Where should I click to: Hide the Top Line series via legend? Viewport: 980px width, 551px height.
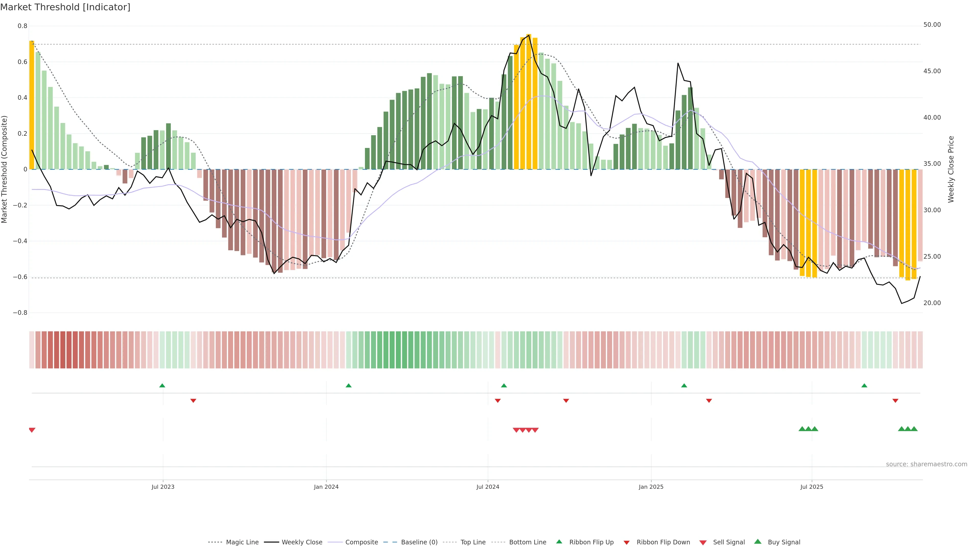click(x=473, y=542)
